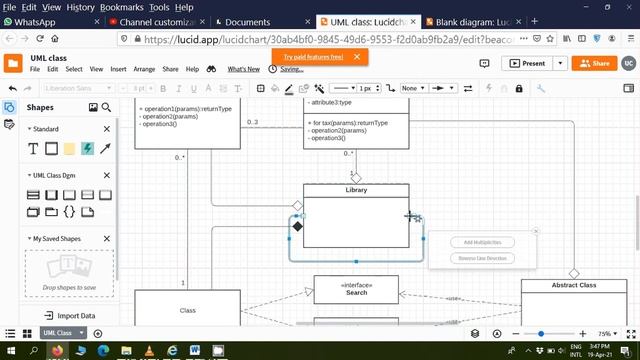
Task: Toggle the right panel dock icon
Action: pos(629,88)
